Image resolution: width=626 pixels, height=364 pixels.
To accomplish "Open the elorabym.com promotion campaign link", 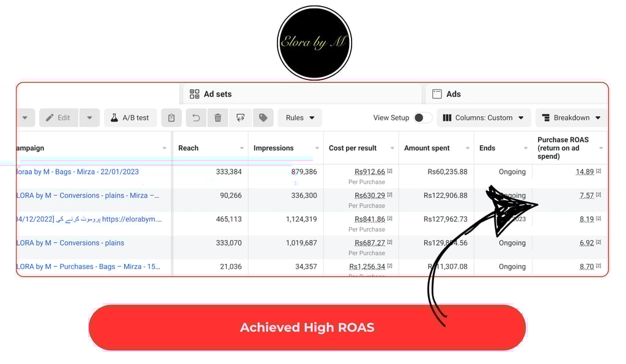I will coord(89,219).
